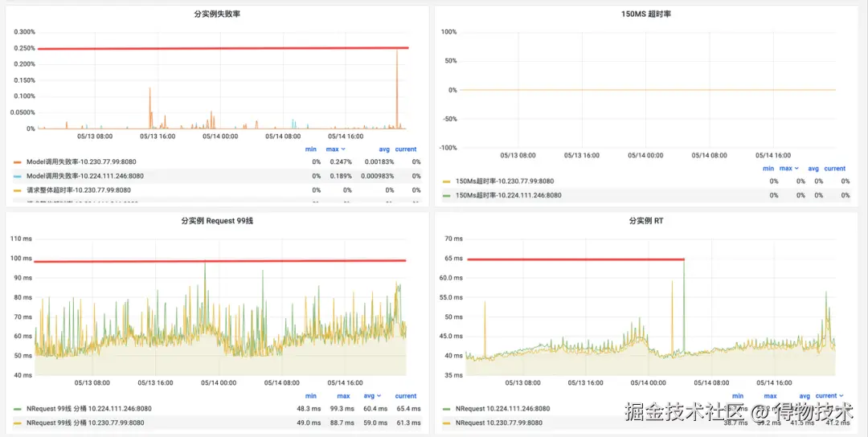Open the 分实例失败率 panel title menu
868x437 pixels.
pos(217,14)
